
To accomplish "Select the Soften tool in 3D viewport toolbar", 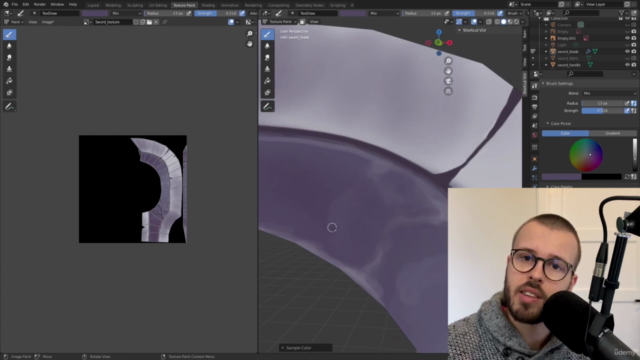I will [x=267, y=46].
